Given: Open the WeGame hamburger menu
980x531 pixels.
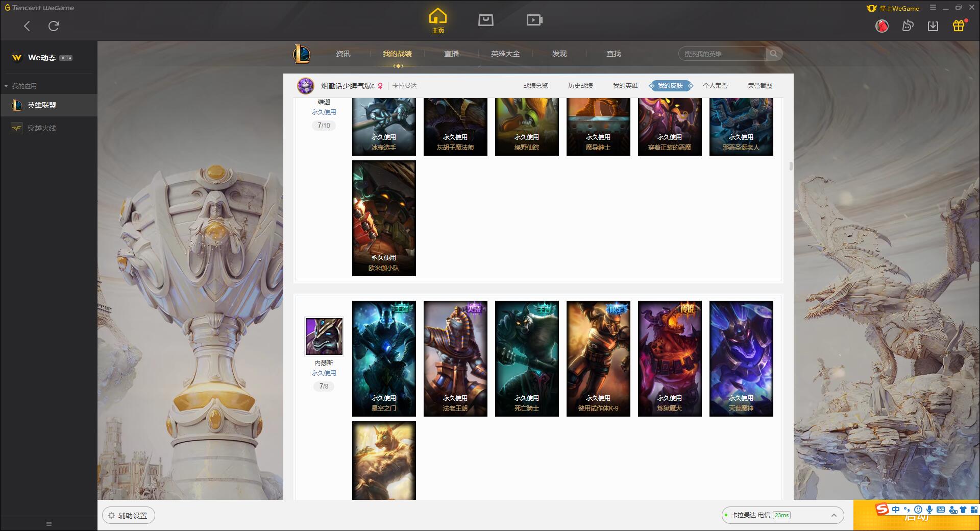Looking at the screenshot, I should click(933, 8).
